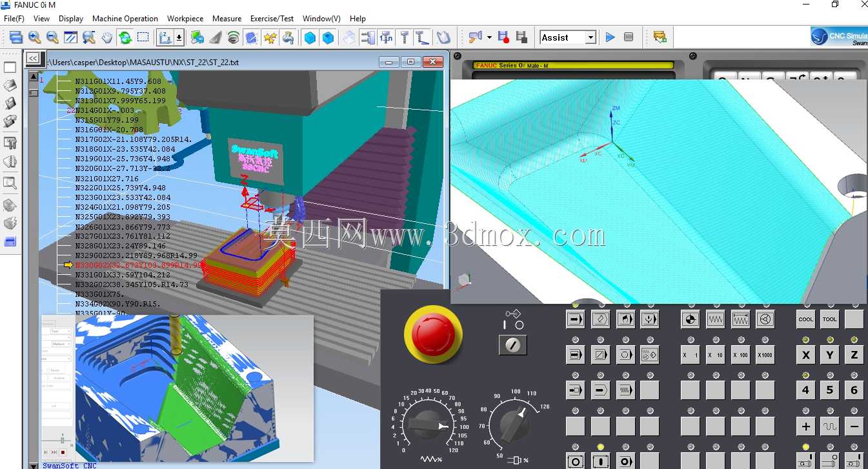Click the yellow chat messages toolbar icon
868x469 pixels.
coord(660,37)
